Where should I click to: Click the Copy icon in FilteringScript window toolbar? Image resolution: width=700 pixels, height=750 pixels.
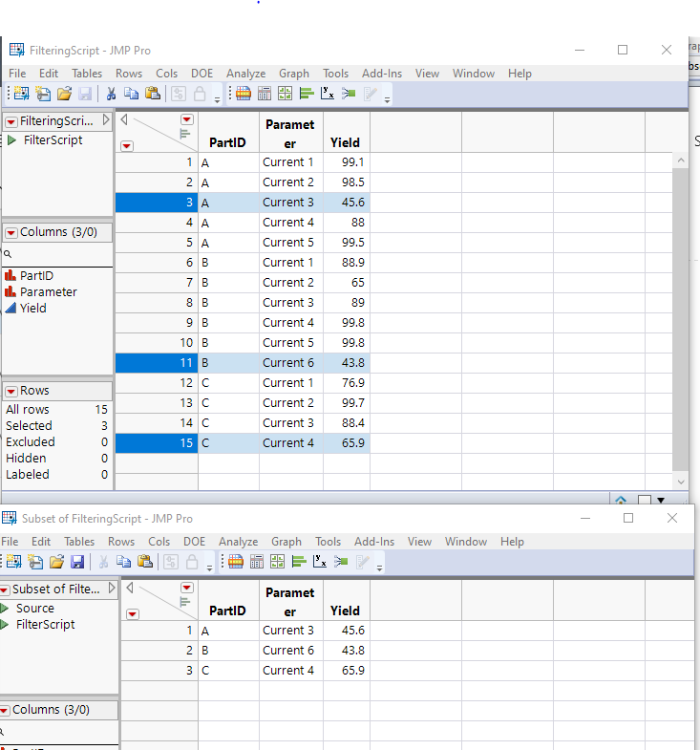pyautogui.click(x=132, y=94)
